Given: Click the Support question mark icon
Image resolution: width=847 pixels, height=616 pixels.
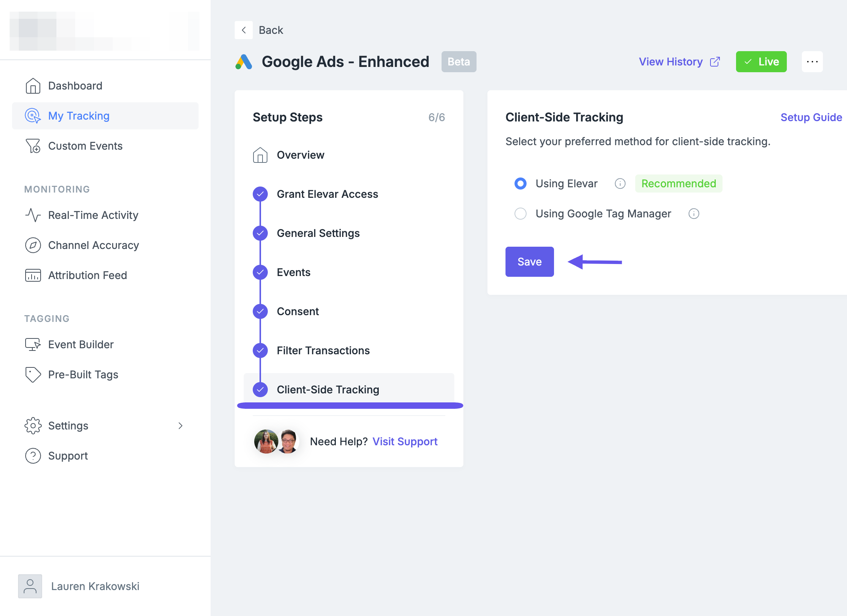Looking at the screenshot, I should pyautogui.click(x=33, y=456).
